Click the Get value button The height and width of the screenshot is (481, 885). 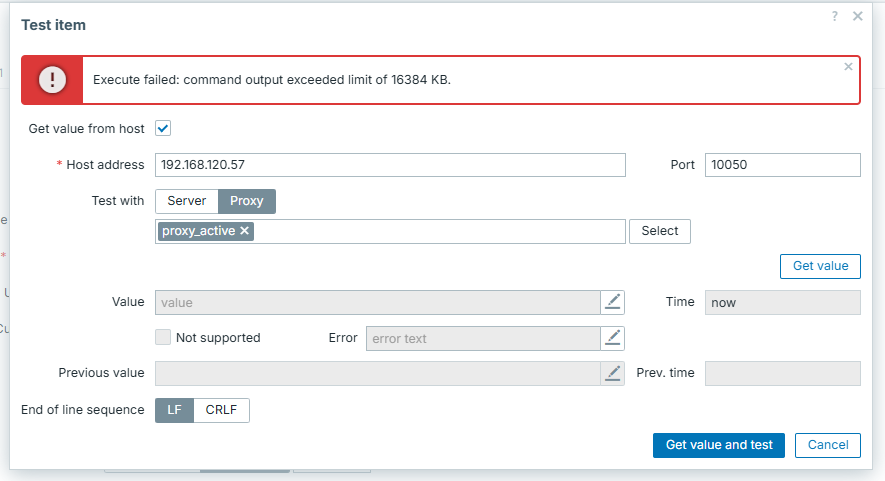click(820, 265)
